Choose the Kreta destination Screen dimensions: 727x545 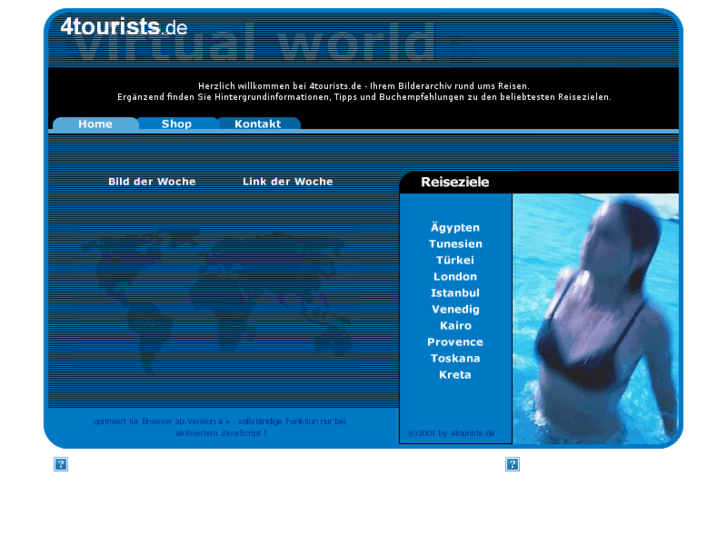tap(455, 375)
